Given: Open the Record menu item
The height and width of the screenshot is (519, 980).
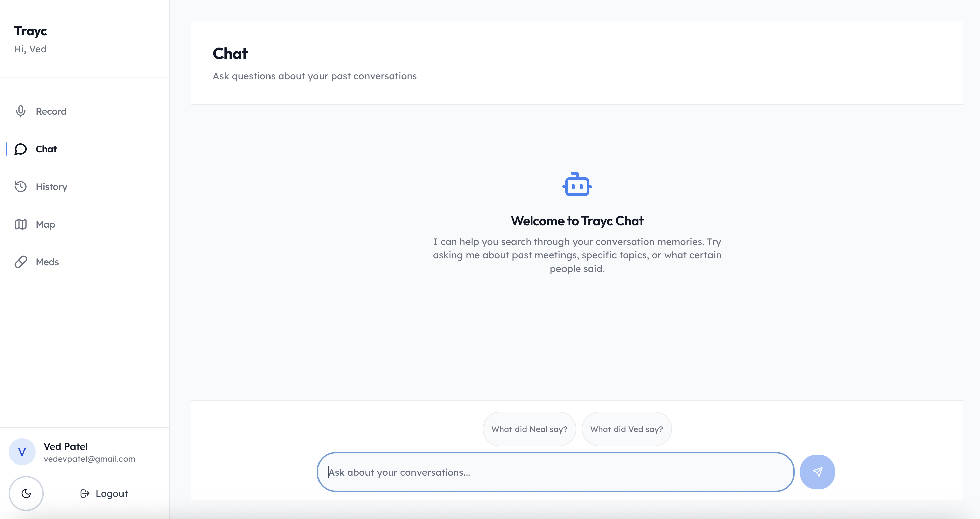Looking at the screenshot, I should tap(51, 111).
